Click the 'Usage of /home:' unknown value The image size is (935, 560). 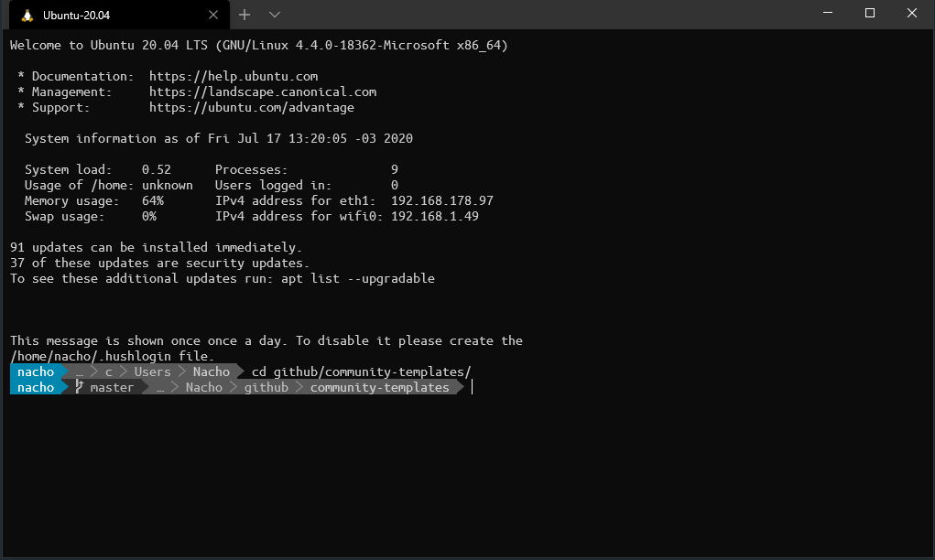(167, 185)
